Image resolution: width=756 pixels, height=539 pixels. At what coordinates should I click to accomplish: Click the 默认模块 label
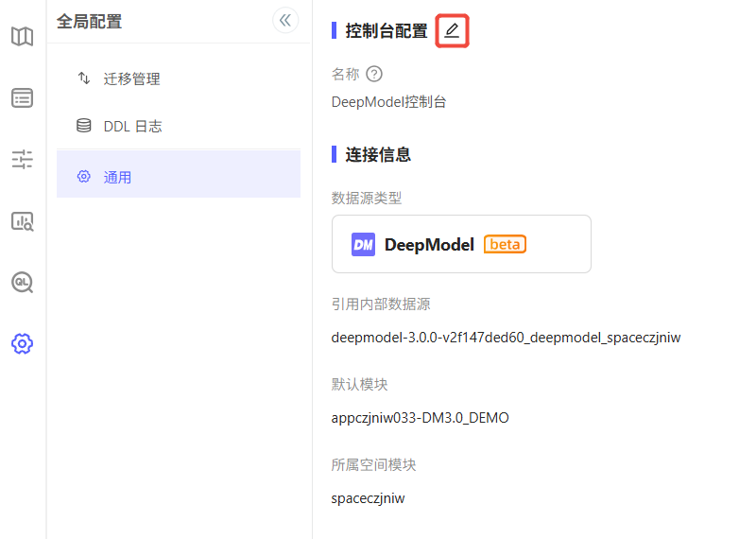point(359,385)
